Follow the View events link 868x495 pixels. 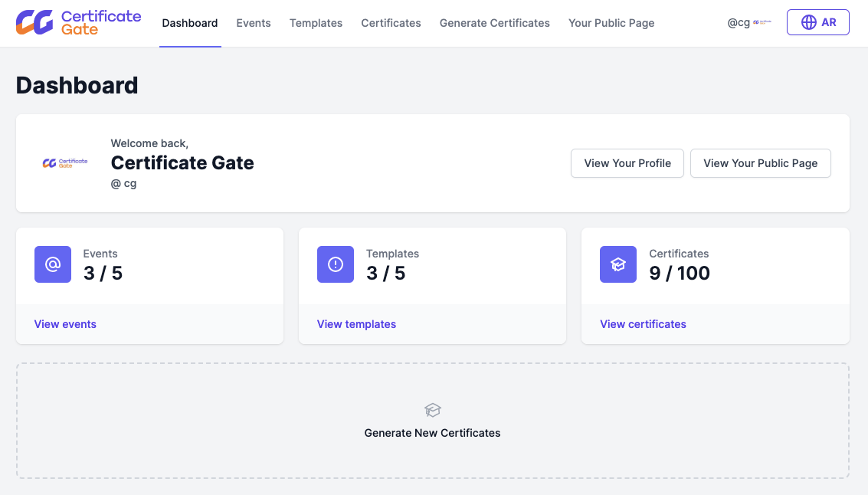[65, 324]
